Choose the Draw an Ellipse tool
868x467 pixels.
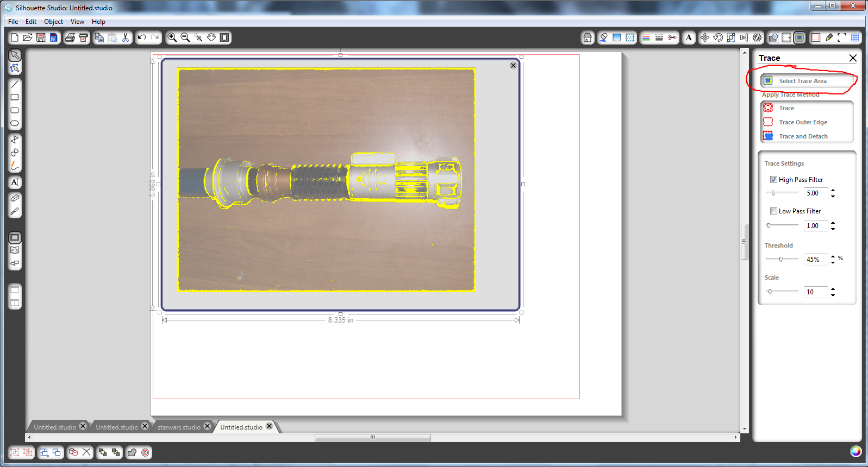(x=15, y=123)
